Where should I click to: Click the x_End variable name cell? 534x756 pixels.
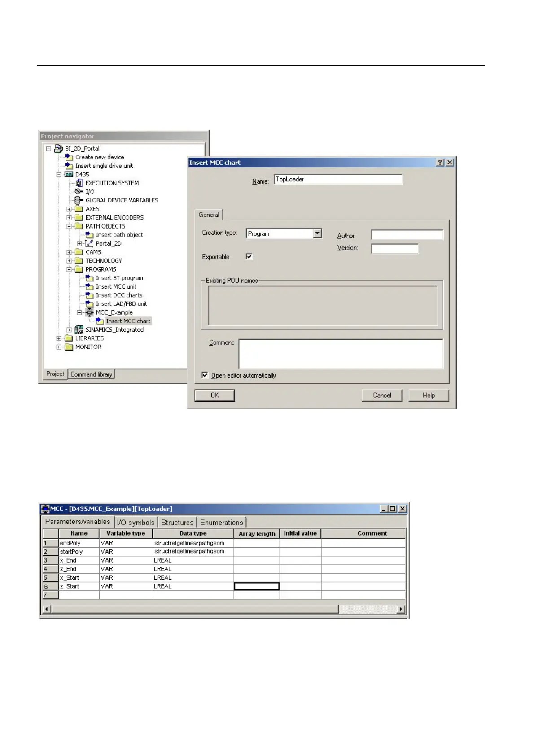click(x=79, y=560)
